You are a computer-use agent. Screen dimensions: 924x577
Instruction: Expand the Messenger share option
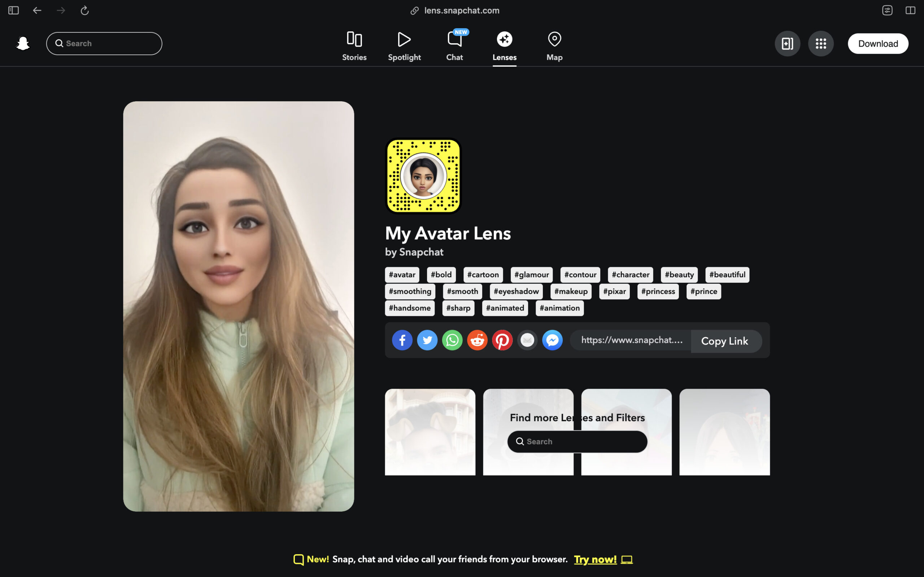pos(553,340)
